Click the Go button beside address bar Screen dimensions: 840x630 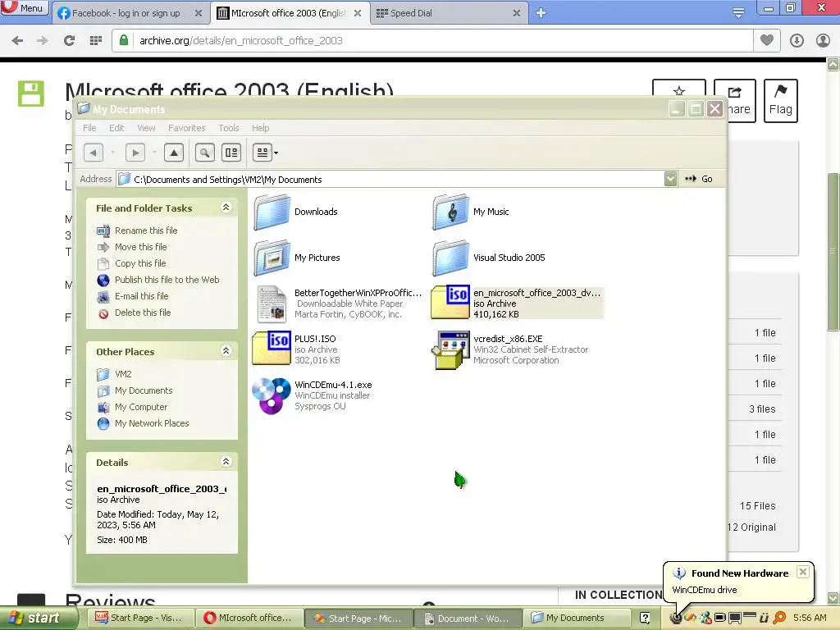[x=699, y=179]
